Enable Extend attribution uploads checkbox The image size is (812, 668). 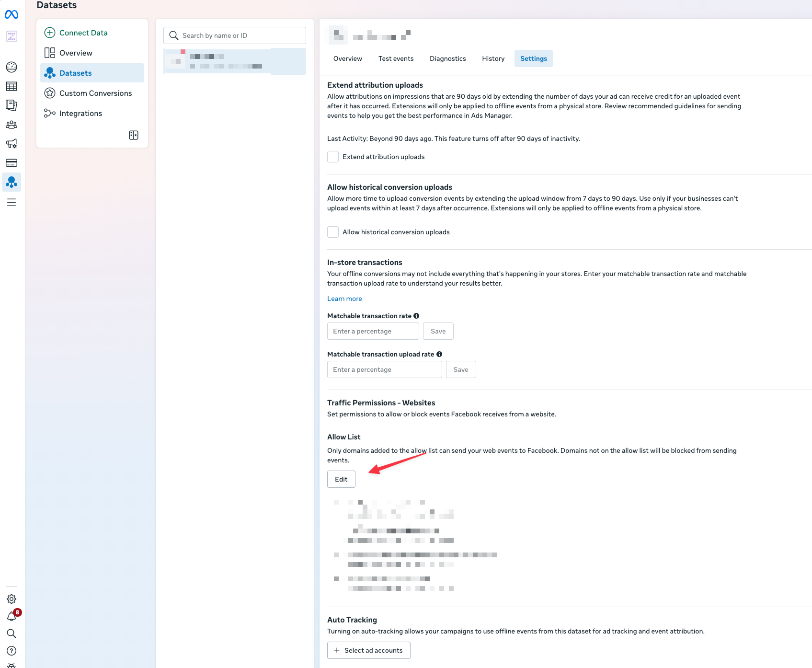333,157
